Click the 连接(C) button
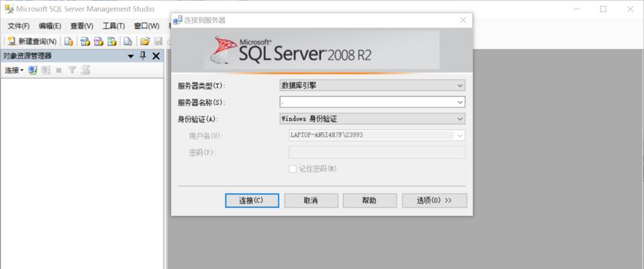The image size is (644, 269). [252, 200]
